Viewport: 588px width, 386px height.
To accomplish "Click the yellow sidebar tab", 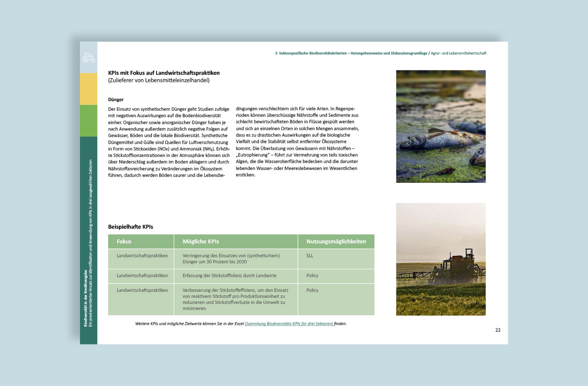I will click(88, 89).
